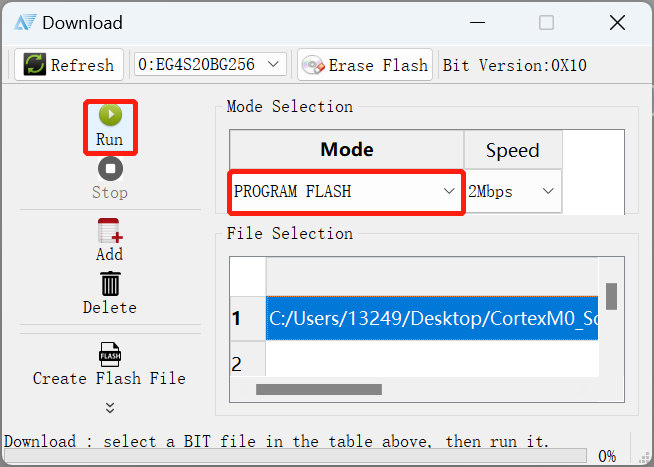The height and width of the screenshot is (467, 654).
Task: Open the EG4S20BG256 device dropdown
Action: pyautogui.click(x=210, y=65)
